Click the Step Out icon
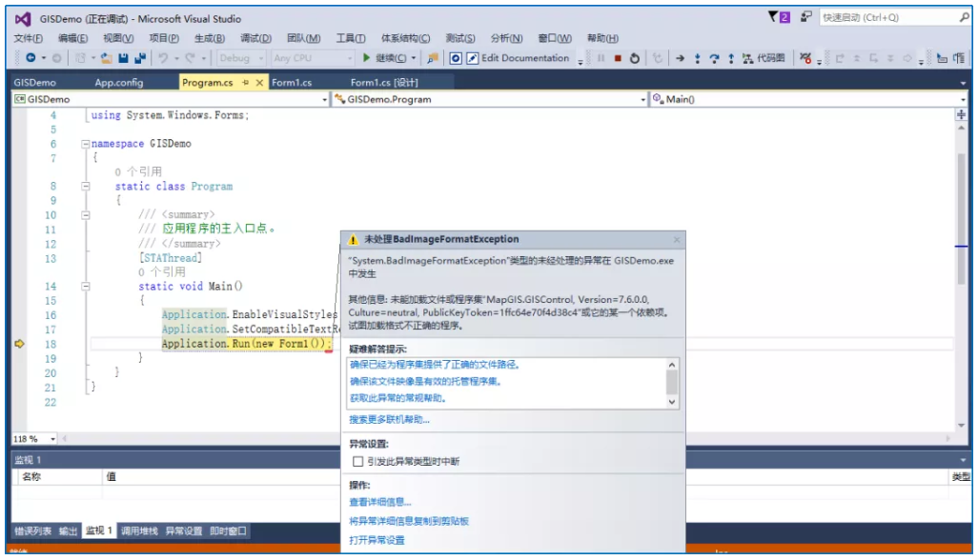The image size is (978, 560). [x=731, y=58]
